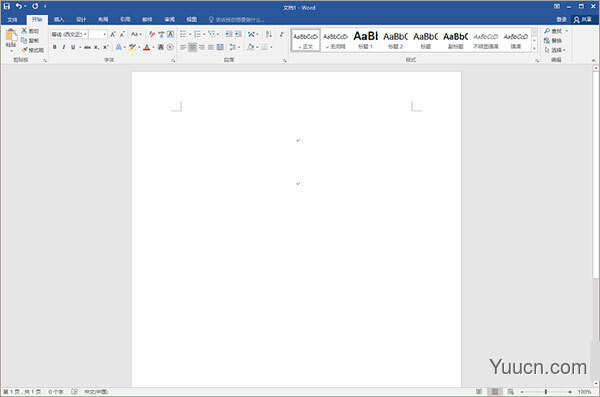This screenshot has width=600, height=397.
Task: Toggle center alignment
Action: click(192, 47)
